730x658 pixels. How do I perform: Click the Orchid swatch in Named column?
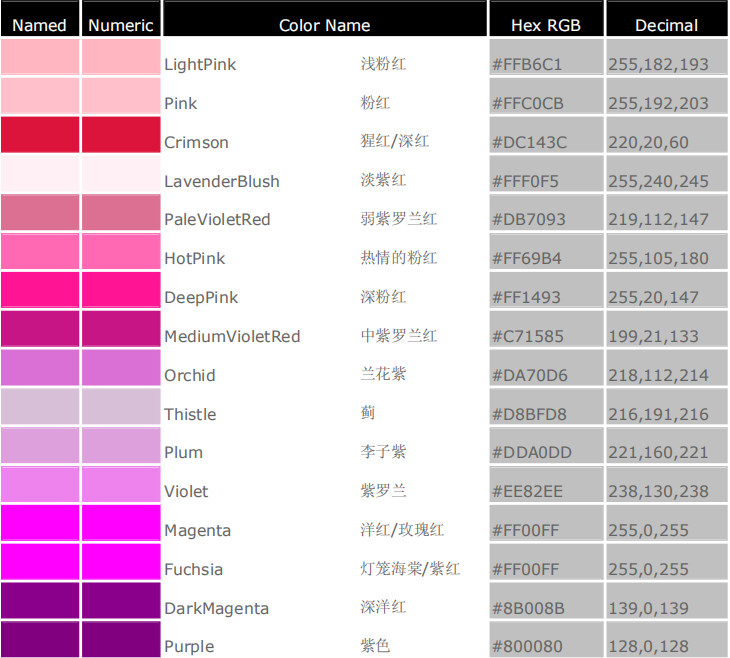(x=40, y=368)
